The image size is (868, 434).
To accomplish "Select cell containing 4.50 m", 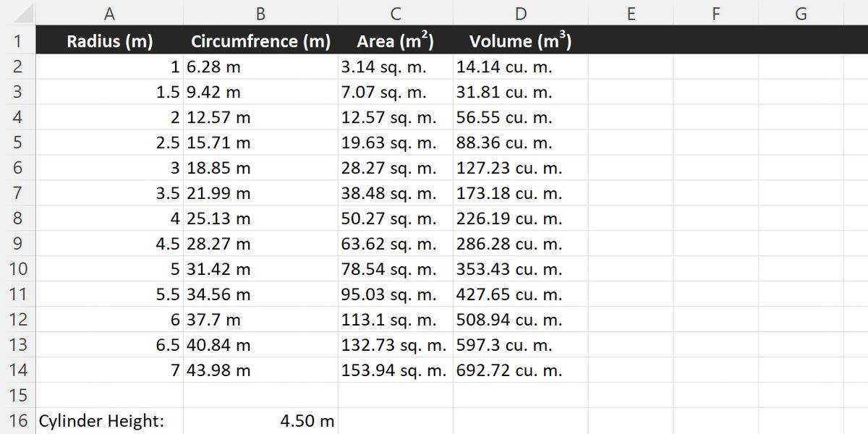I will point(260,420).
